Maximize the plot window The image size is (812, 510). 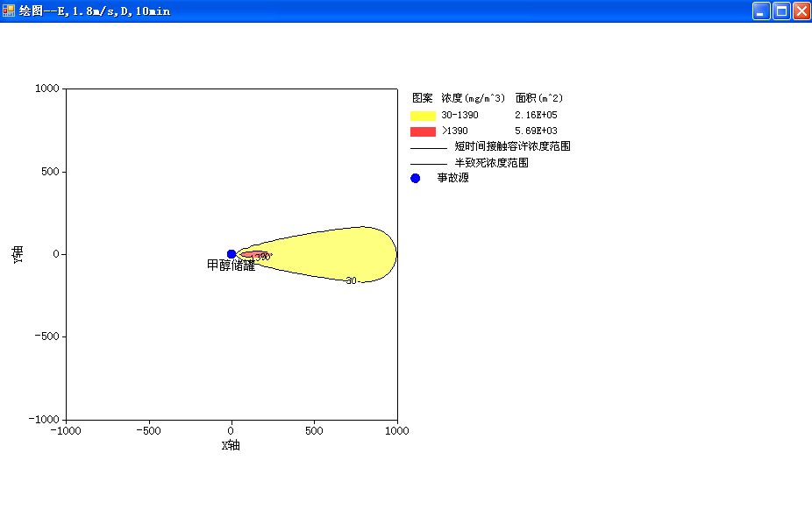pos(781,11)
